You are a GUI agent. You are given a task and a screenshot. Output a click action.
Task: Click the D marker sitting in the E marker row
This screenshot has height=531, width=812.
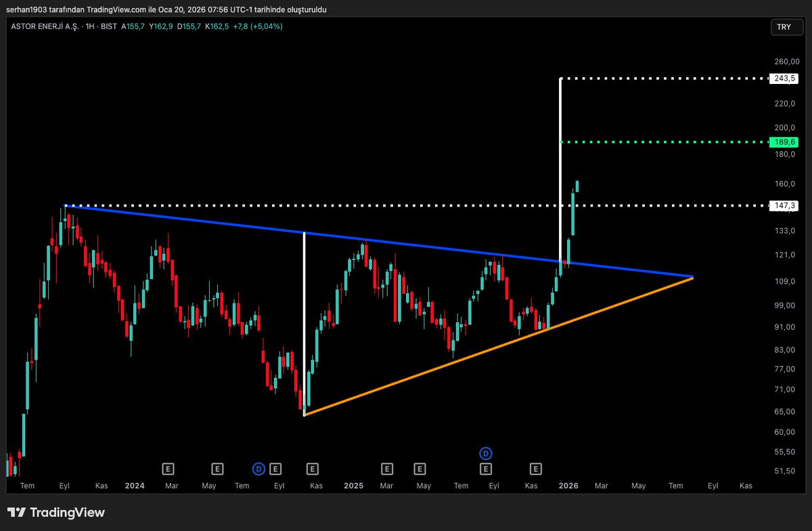258,468
